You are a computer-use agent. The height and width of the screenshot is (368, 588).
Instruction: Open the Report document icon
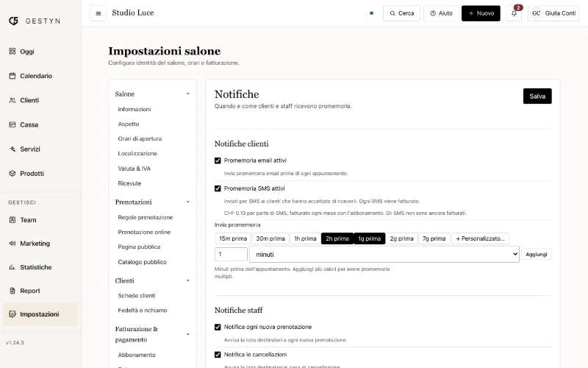(12, 291)
